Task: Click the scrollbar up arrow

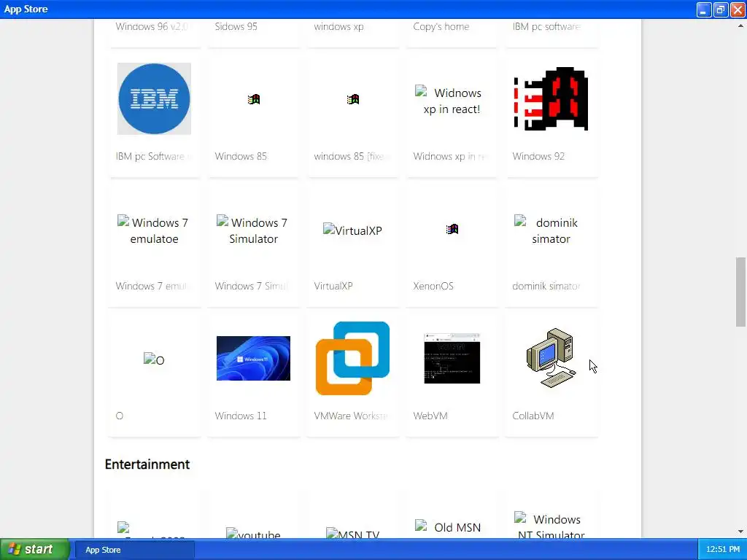Action: click(x=740, y=26)
